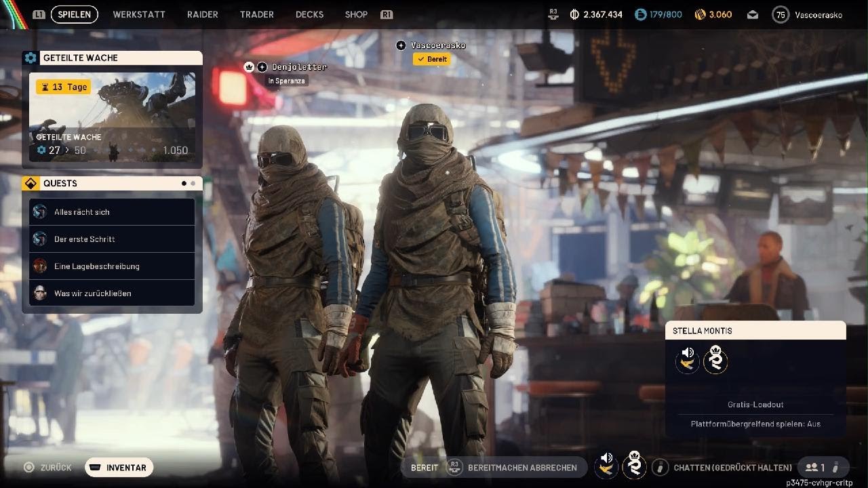
Task: Click the crown icon beside Denjoletter
Action: pos(249,67)
